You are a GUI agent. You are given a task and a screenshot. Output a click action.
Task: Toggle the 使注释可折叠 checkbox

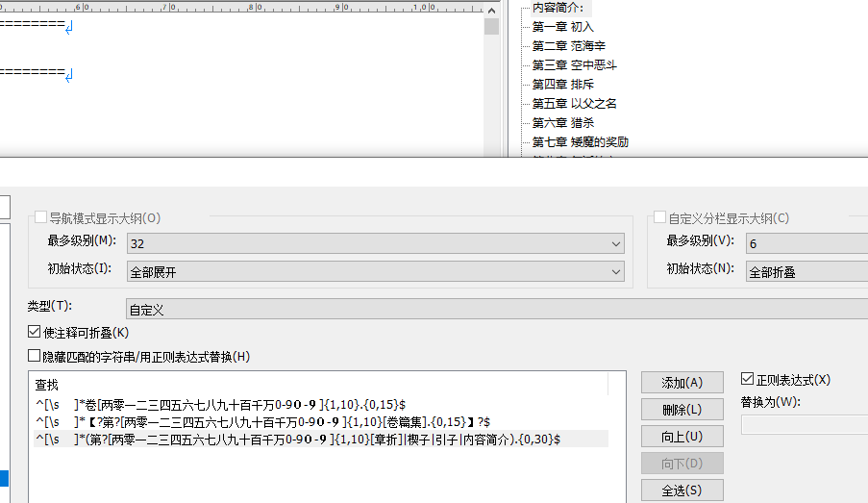36,332
